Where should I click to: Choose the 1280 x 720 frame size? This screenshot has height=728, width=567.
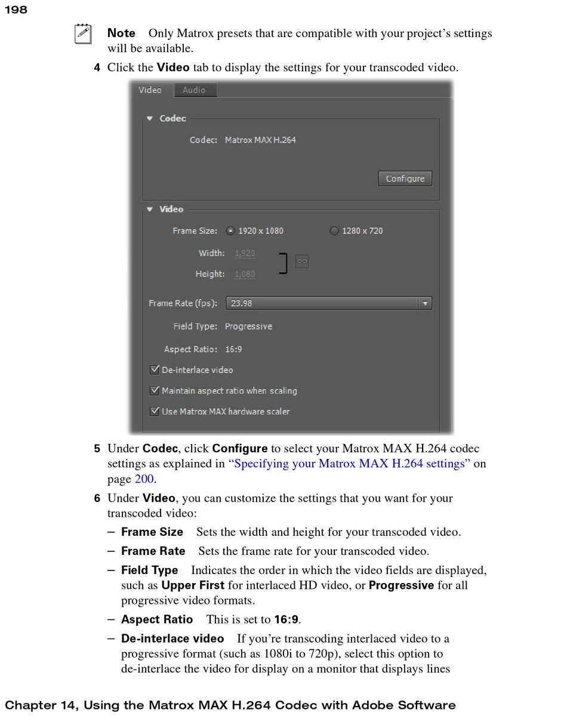(334, 231)
